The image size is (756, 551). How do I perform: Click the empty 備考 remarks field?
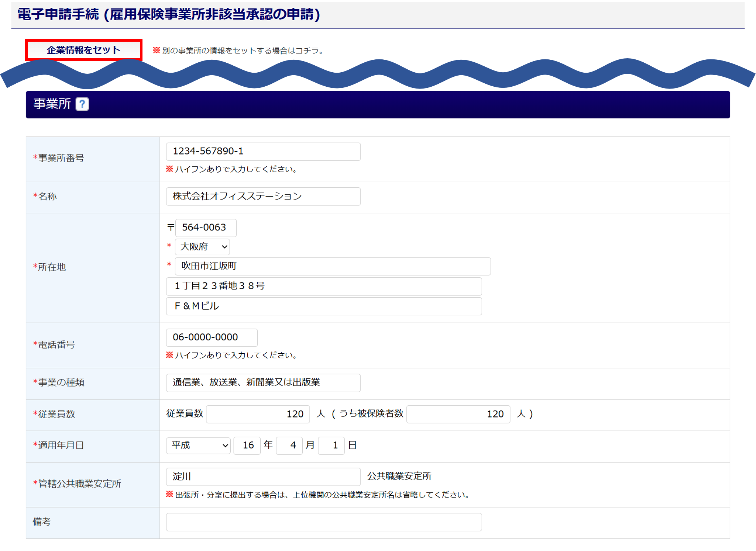323,522
